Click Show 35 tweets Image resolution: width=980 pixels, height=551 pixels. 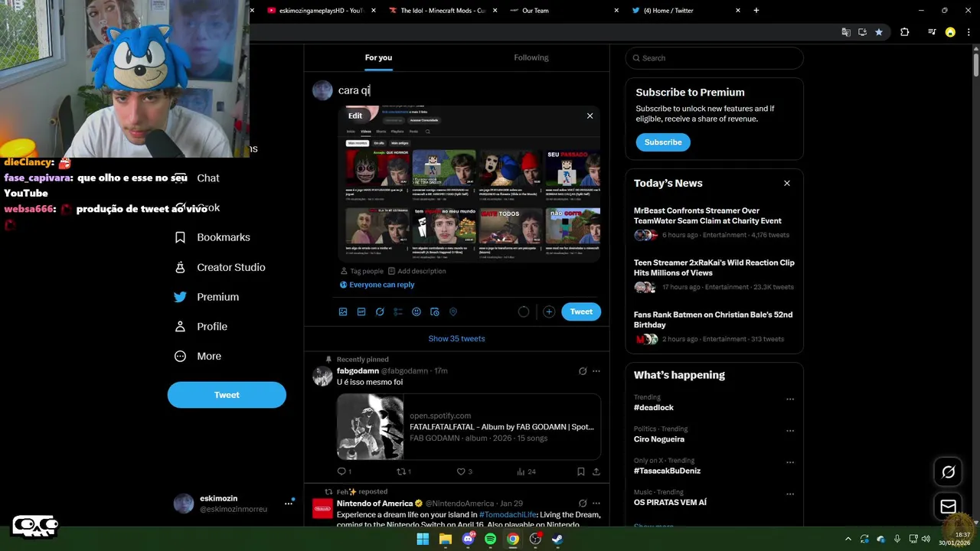point(456,339)
